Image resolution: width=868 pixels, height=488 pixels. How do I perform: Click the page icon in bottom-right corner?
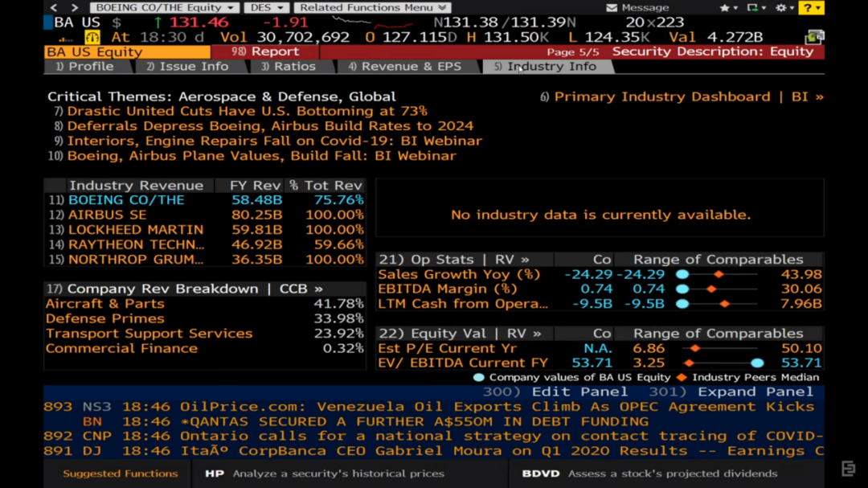pyautogui.click(x=848, y=468)
